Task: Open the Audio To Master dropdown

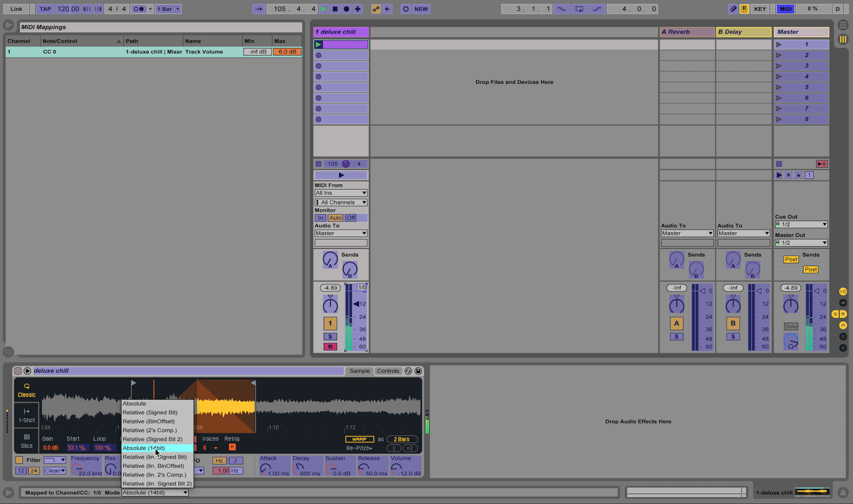Action: tap(341, 233)
